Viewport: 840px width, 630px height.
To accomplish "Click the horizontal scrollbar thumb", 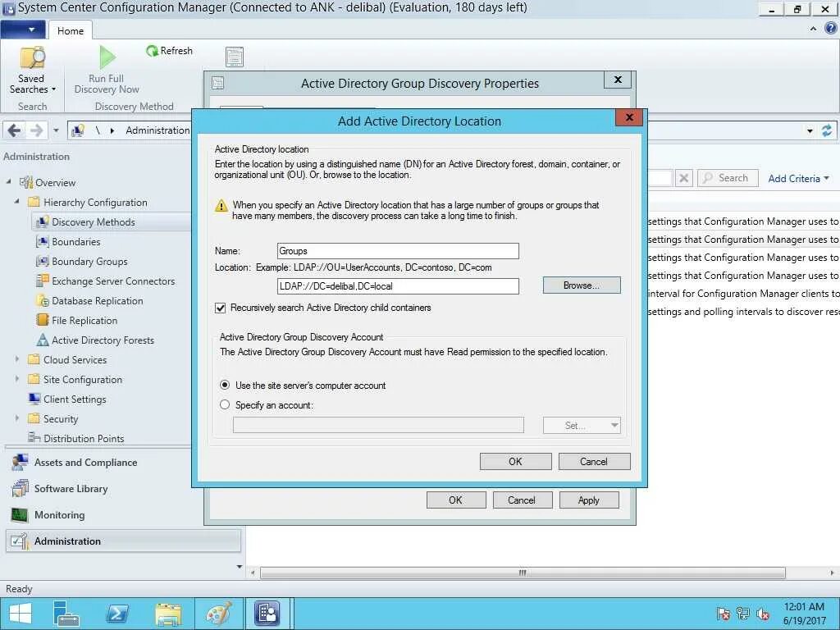I will point(523,573).
